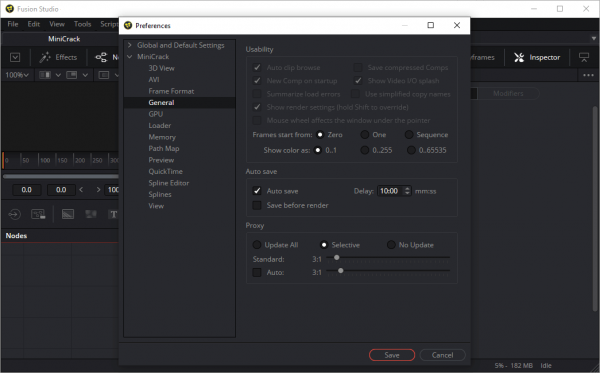Click the Nodes graph icon in toolbar
The height and width of the screenshot is (373, 600).
pos(101,57)
